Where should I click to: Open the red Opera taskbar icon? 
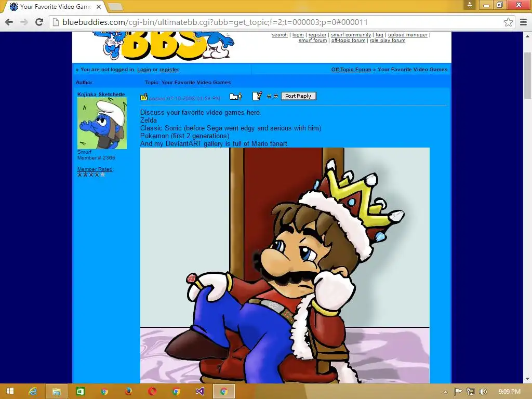pyautogui.click(x=152, y=392)
